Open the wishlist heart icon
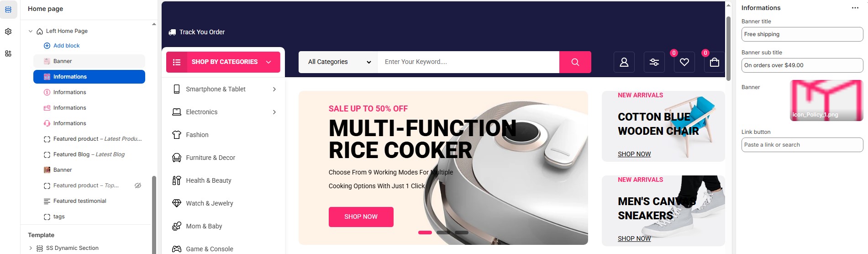 click(x=684, y=62)
